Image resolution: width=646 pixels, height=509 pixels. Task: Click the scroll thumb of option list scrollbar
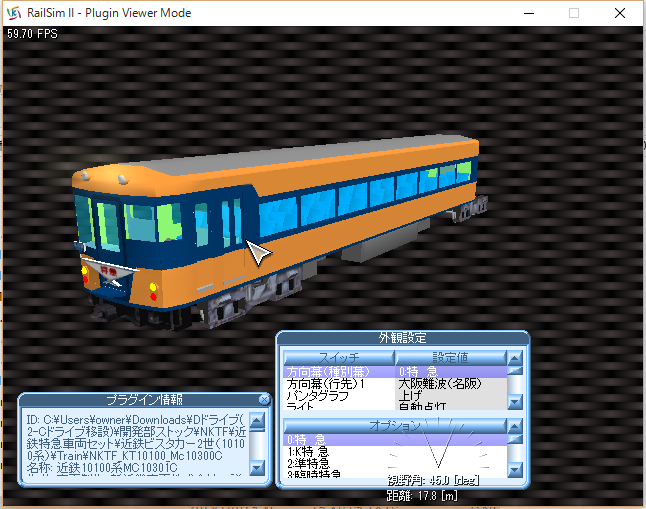[x=515, y=439]
